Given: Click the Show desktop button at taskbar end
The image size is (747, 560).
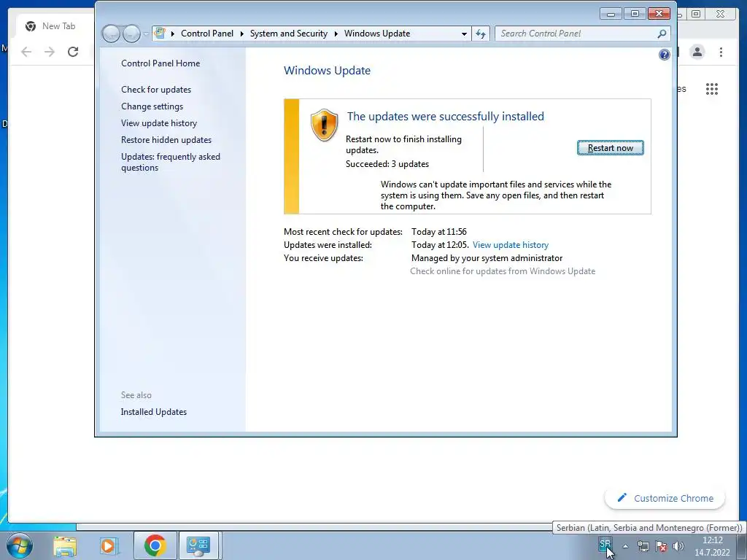Looking at the screenshot, I should click(743, 545).
